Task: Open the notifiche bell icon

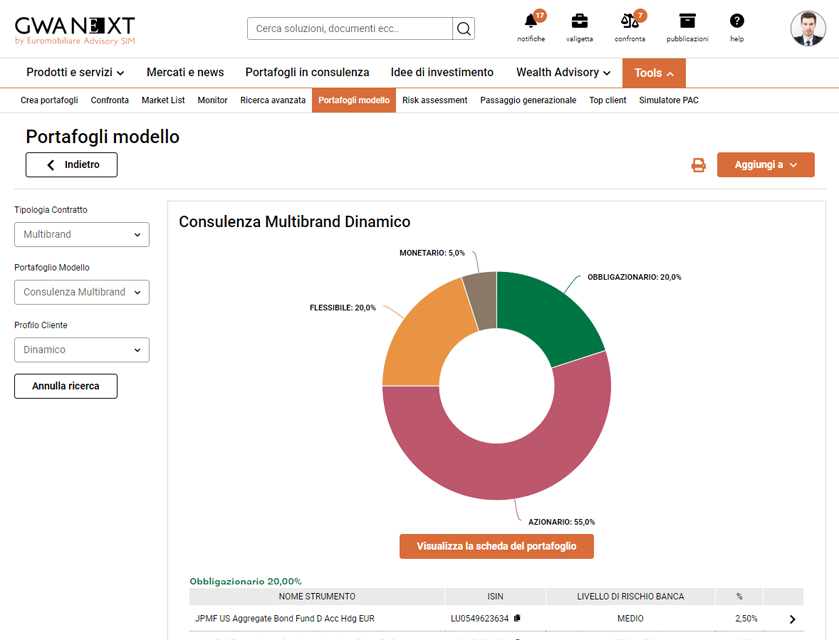Action: 531,21
